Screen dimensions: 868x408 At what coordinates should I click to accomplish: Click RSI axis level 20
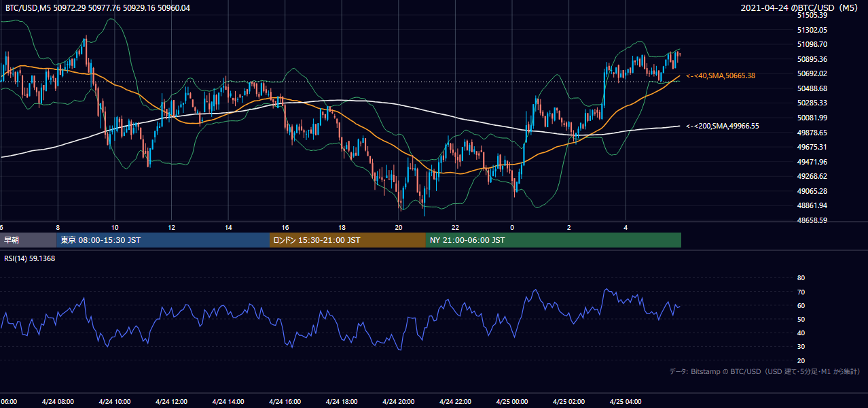pyautogui.click(x=801, y=360)
